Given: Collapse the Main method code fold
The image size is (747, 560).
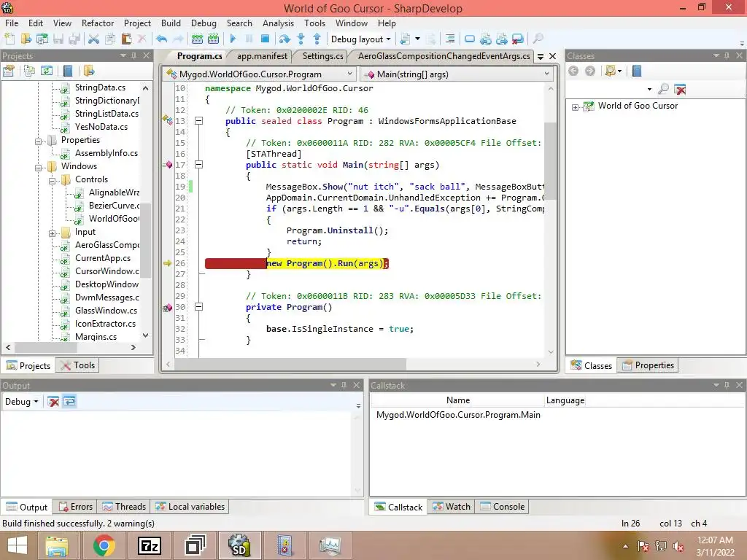Looking at the screenshot, I should tap(198, 165).
